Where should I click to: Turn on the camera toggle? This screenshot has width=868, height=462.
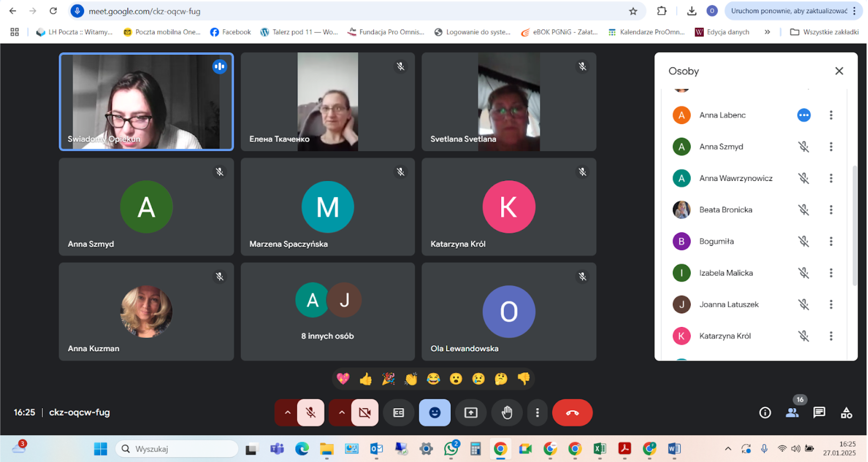click(x=365, y=412)
